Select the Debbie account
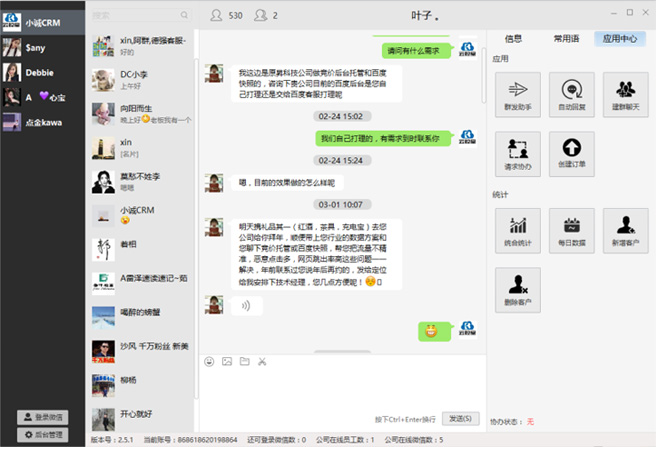656x449 pixels. coord(43,72)
